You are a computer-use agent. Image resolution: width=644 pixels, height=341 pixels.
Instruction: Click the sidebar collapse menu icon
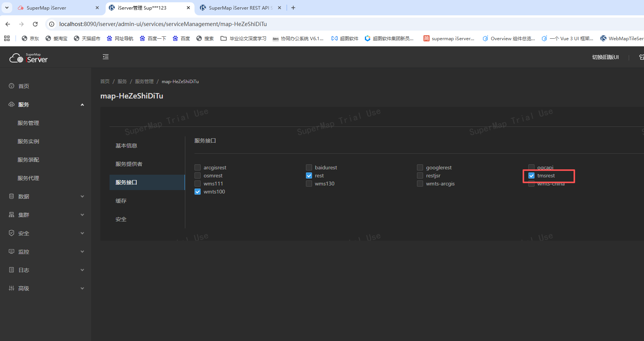(x=106, y=57)
